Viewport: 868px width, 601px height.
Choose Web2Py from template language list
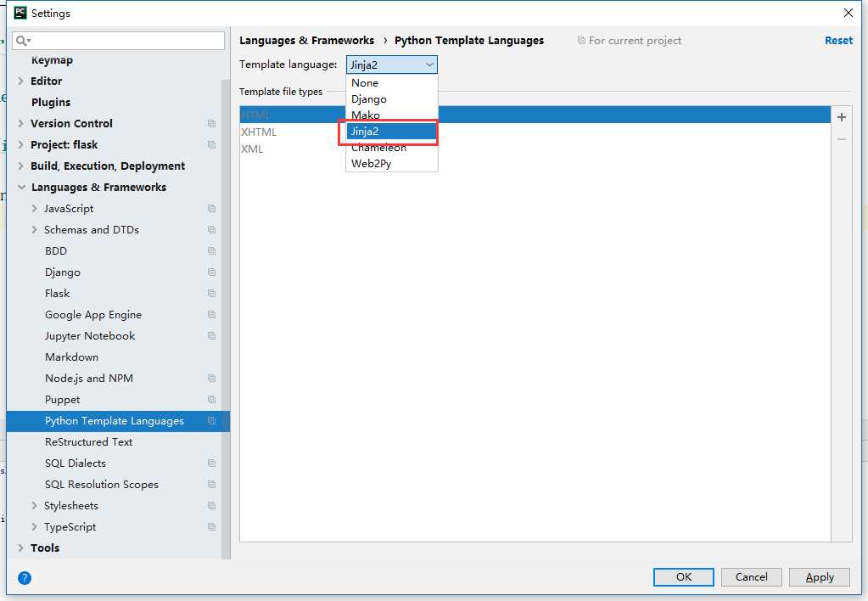coord(392,163)
